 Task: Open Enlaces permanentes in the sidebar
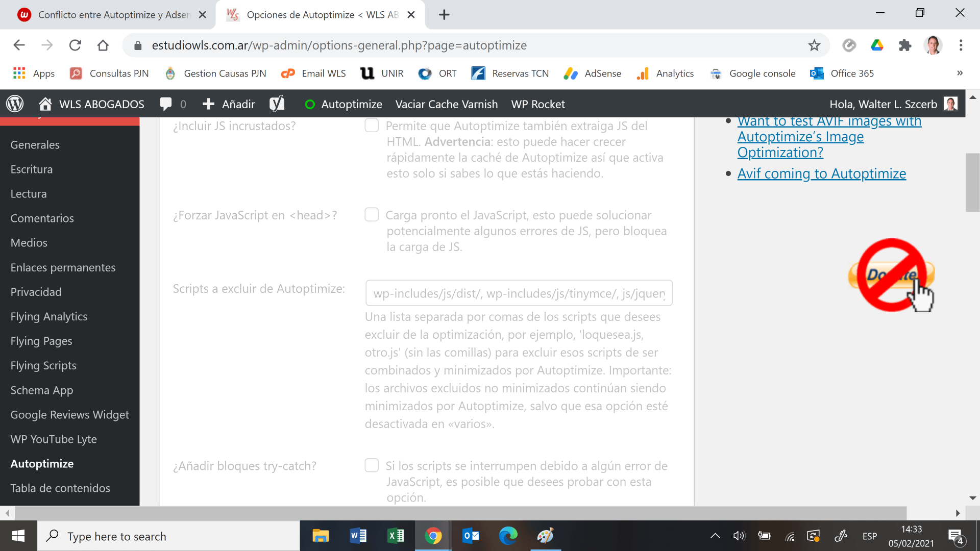click(63, 267)
